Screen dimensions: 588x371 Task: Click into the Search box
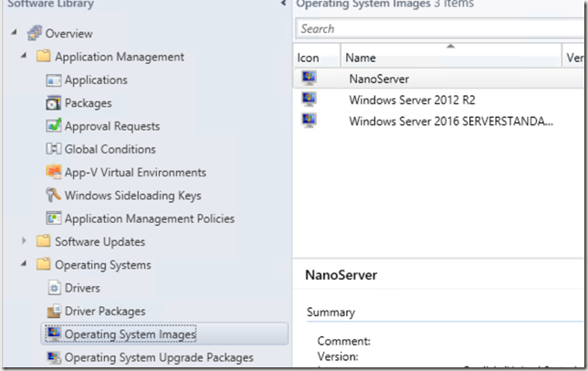coord(439,28)
